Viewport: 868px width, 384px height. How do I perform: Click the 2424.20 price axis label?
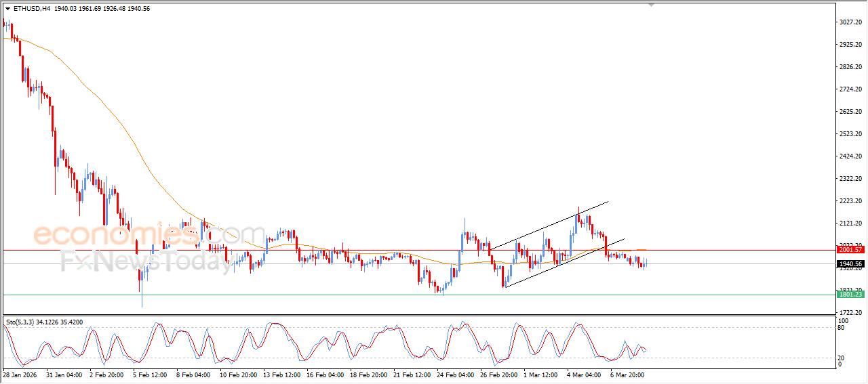[850, 156]
